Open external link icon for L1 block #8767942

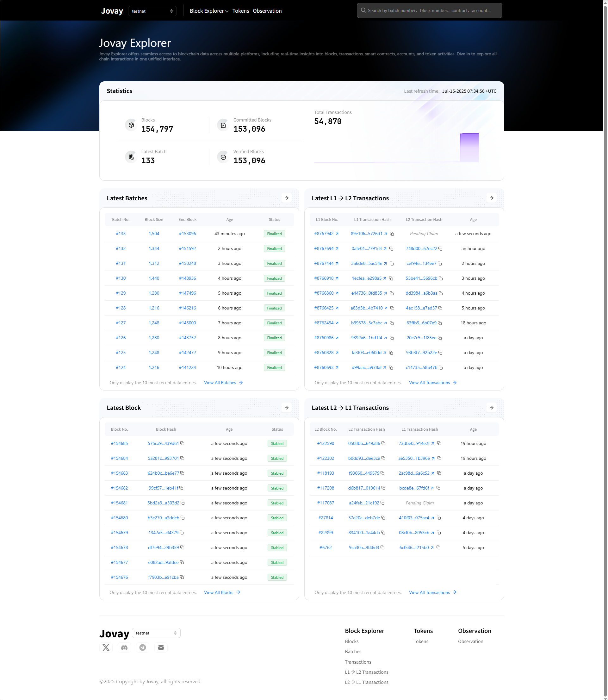337,234
